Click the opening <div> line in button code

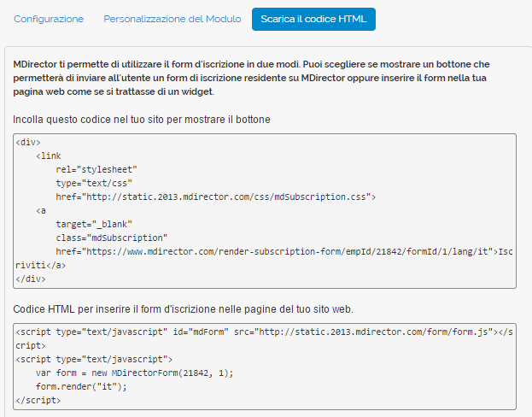(x=28, y=143)
